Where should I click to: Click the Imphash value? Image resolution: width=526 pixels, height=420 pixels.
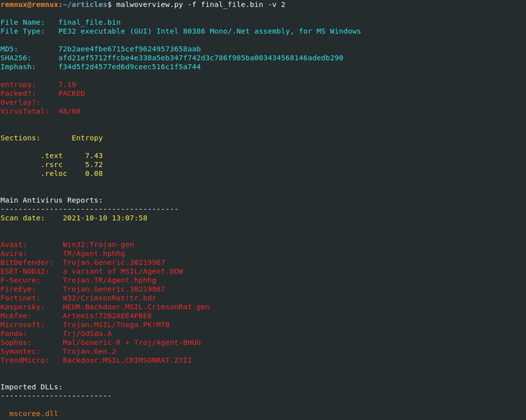point(129,67)
